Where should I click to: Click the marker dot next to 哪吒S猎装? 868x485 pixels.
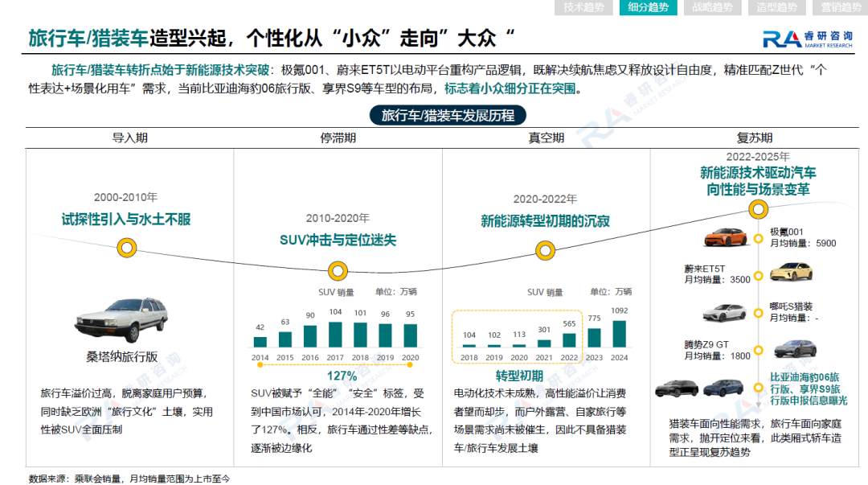759,313
